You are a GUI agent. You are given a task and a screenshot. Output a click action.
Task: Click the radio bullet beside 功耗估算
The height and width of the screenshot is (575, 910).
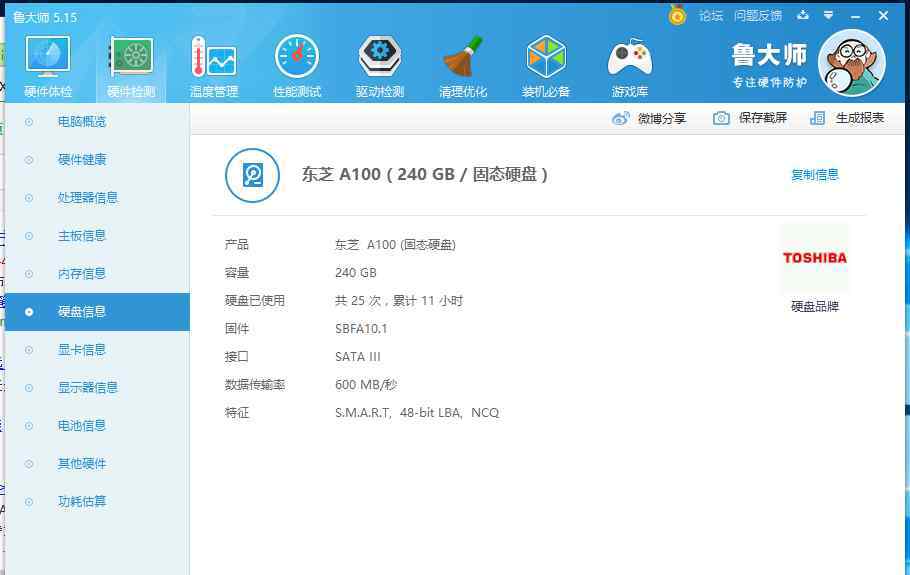click(28, 502)
